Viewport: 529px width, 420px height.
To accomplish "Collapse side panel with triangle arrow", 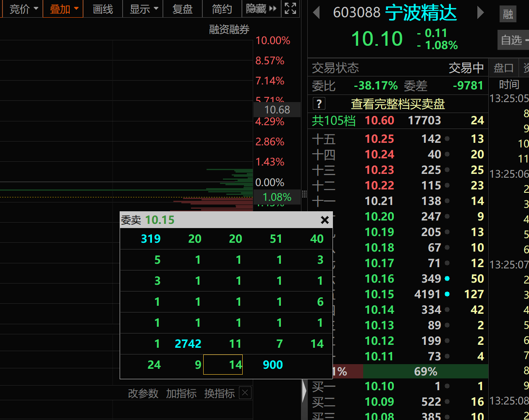I will click(x=304, y=392).
